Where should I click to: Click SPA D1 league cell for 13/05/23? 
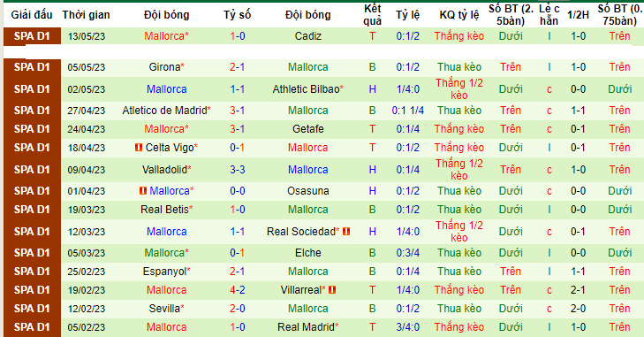click(32, 36)
